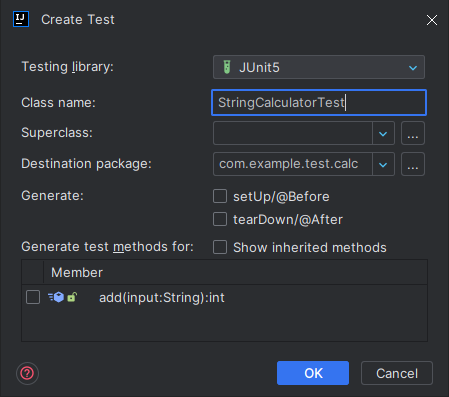Click the Testing library label
The width and height of the screenshot is (449, 397).
(x=67, y=67)
